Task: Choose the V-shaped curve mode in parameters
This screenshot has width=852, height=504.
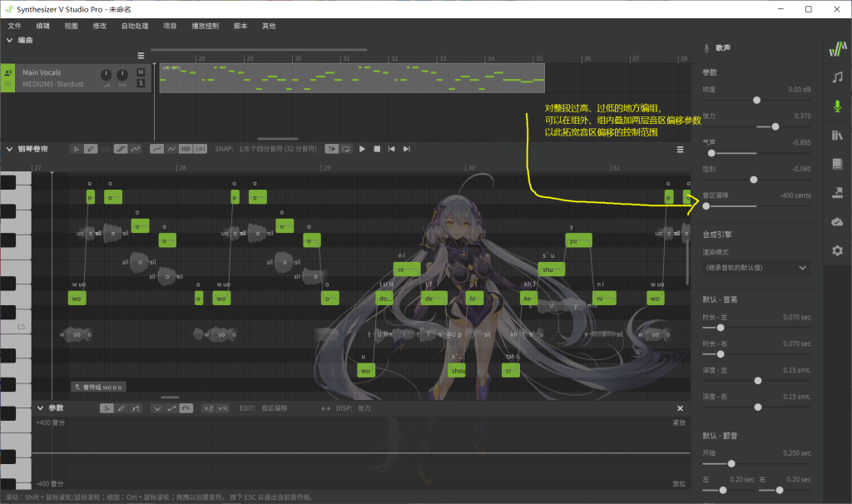Action: tap(157, 408)
